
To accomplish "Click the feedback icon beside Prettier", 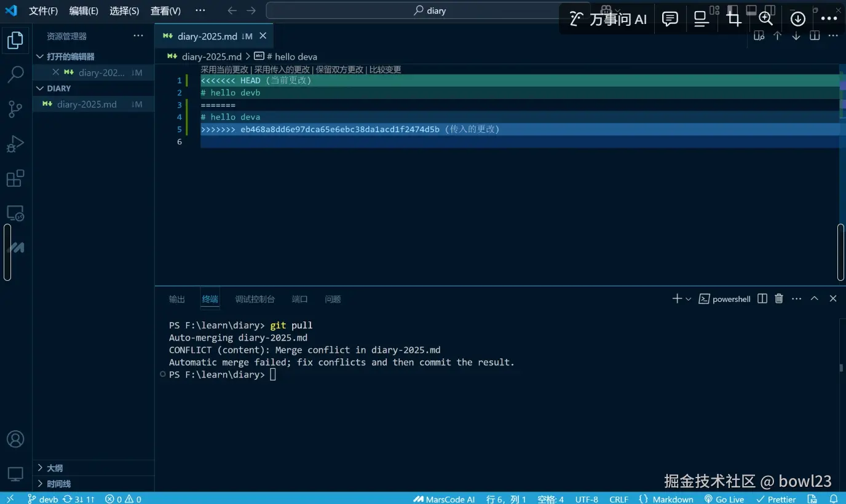I will [812, 499].
